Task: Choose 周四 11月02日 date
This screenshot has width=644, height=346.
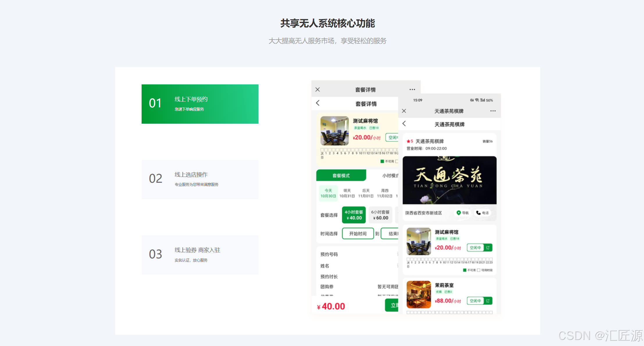Action: pyautogui.click(x=384, y=193)
